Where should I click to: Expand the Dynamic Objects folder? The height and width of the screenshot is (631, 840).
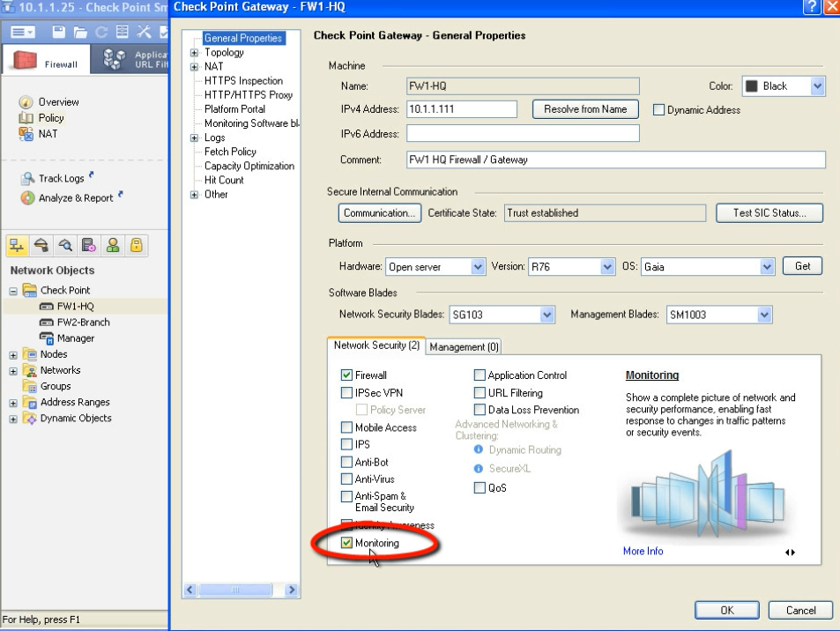tap(13, 419)
